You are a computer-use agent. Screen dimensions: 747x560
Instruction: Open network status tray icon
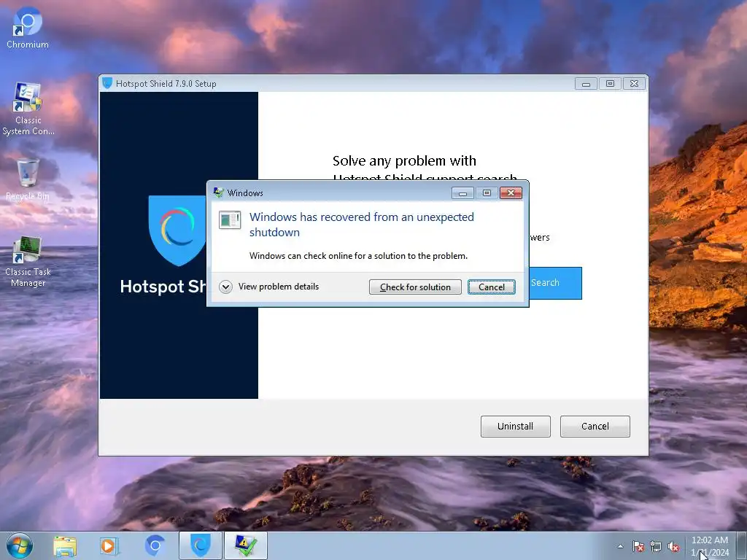[656, 547]
